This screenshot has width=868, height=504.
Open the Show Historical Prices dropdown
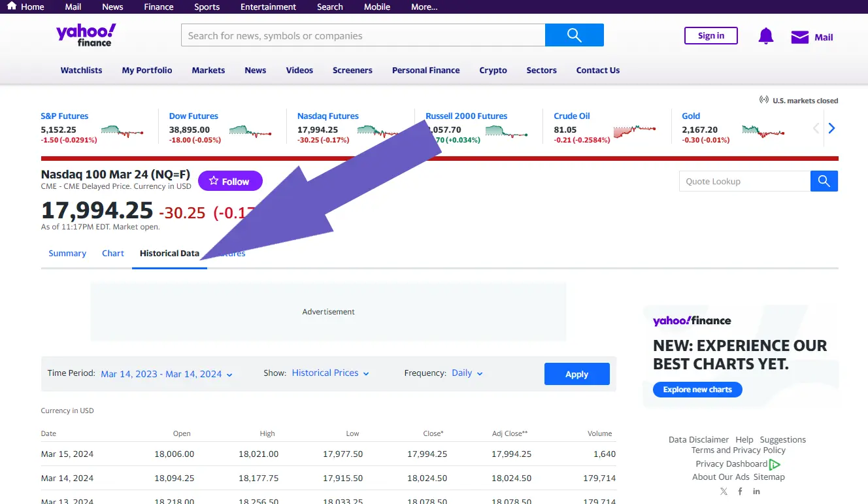[330, 373]
